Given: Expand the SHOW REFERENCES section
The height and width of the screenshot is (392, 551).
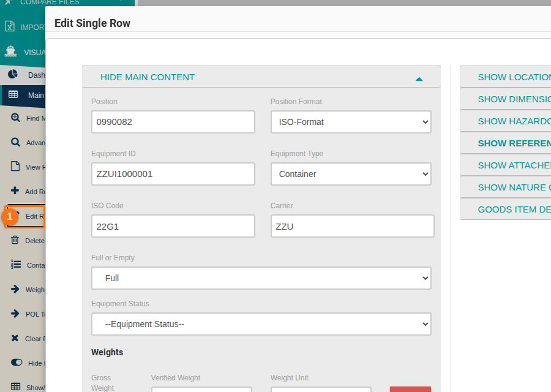Looking at the screenshot, I should click(505, 143).
